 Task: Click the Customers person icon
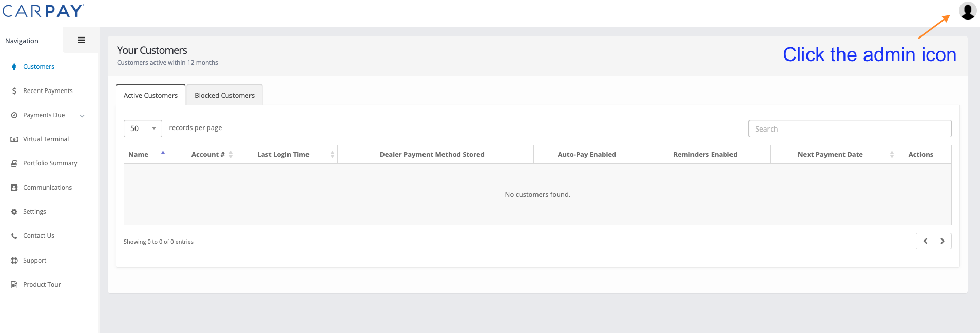pyautogui.click(x=14, y=67)
